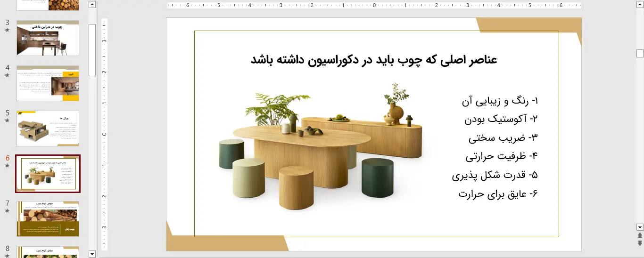Click list item '۶- عایق برای حرارت'
The height and width of the screenshot is (258, 644).
pyautogui.click(x=498, y=193)
